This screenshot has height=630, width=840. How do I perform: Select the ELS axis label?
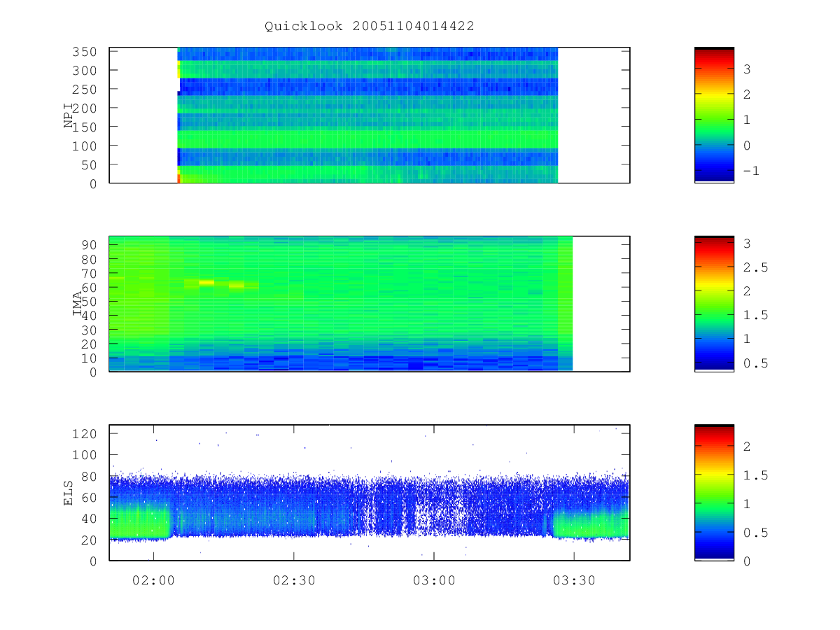coord(69,493)
